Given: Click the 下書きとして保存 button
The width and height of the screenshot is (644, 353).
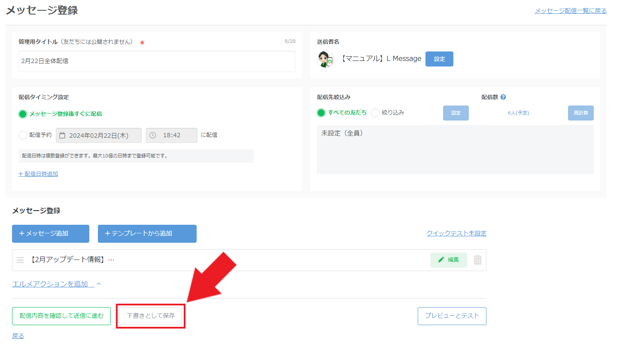Looking at the screenshot, I should (151, 316).
